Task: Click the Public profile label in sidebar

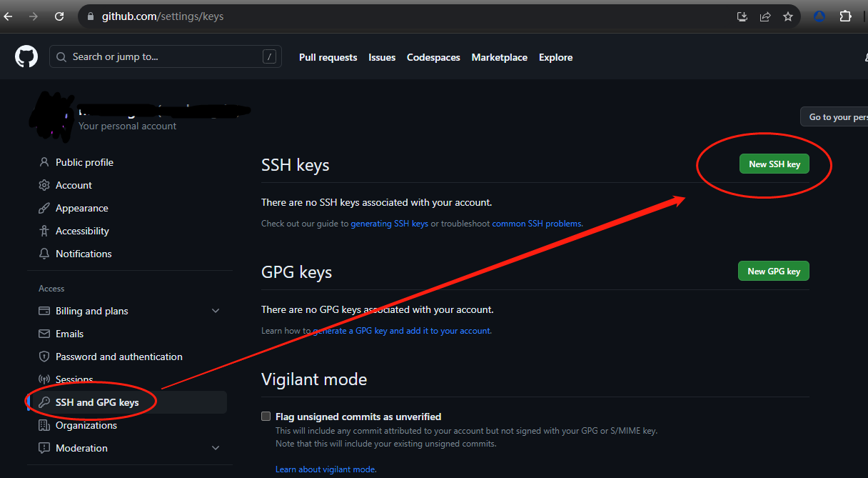Action: (84, 162)
